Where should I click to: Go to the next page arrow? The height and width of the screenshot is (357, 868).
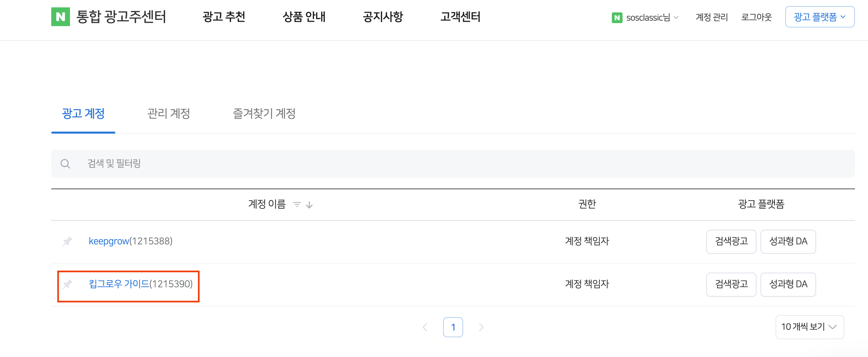click(x=481, y=327)
